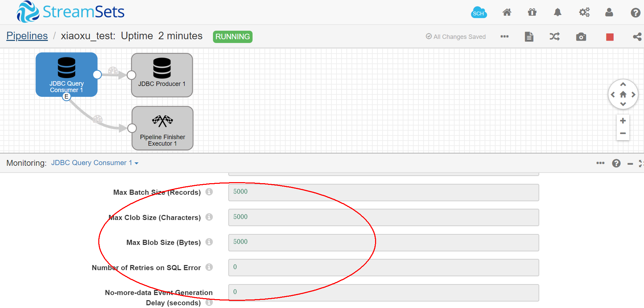The width and height of the screenshot is (644, 308).
Task: Pan canvas down with arrow
Action: (623, 104)
